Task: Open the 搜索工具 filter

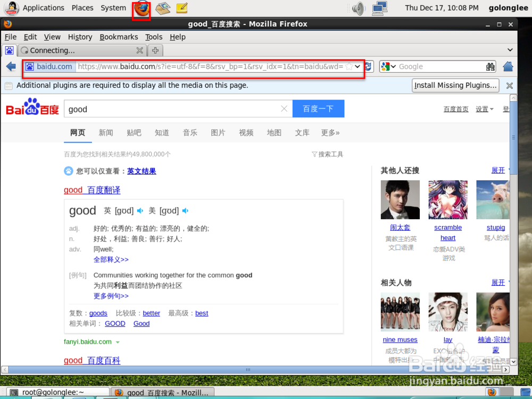Action: pos(327,154)
